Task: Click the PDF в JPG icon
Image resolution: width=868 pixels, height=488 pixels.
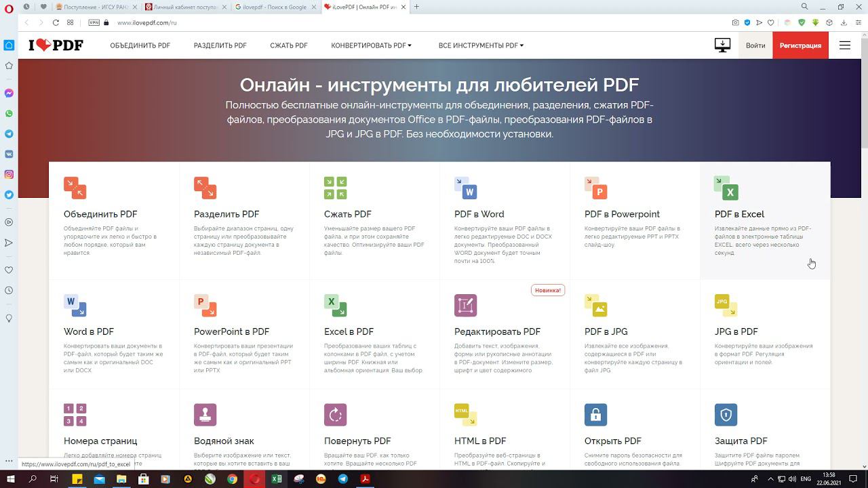Action: [595, 305]
